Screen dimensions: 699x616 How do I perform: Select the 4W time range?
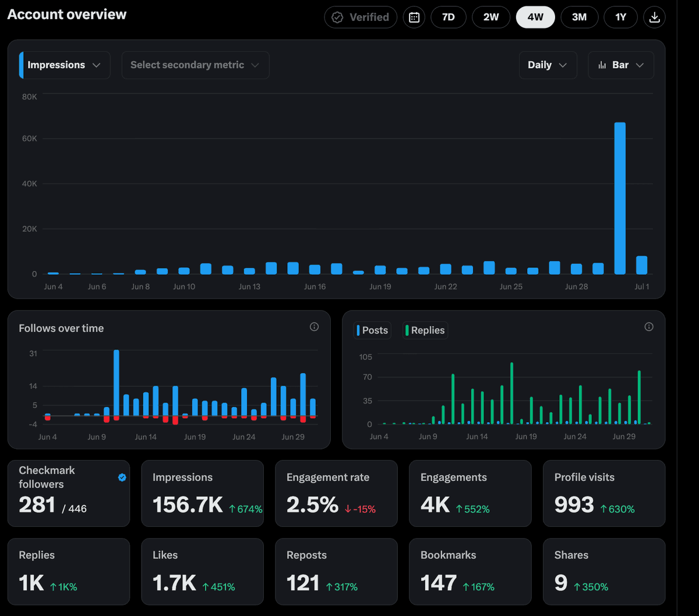(535, 17)
